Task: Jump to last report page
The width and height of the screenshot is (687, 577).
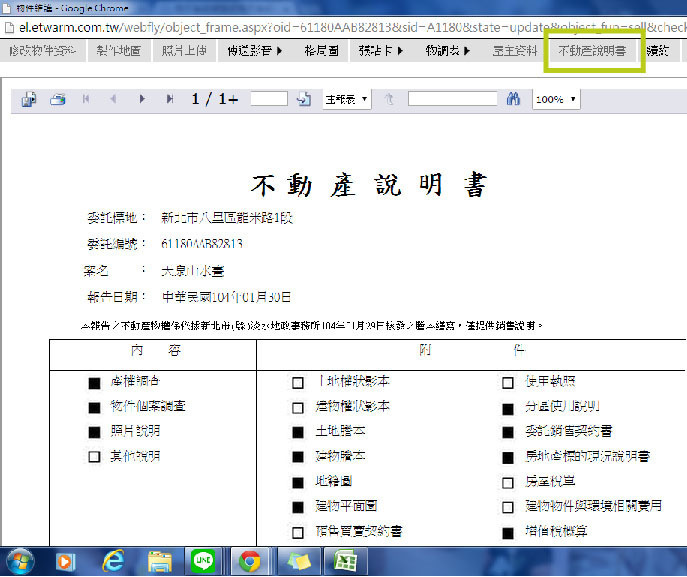Action: (x=170, y=99)
